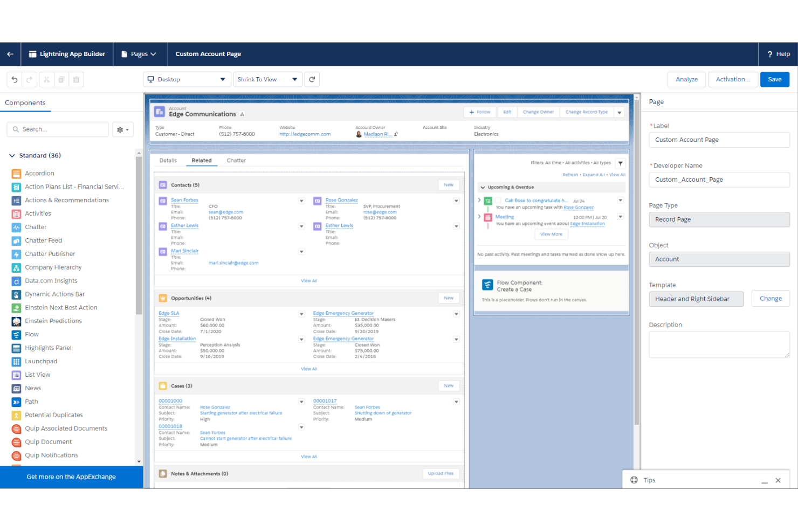Open the Desktop form factor dropdown
This screenshot has width=798, height=532.
[x=187, y=79]
